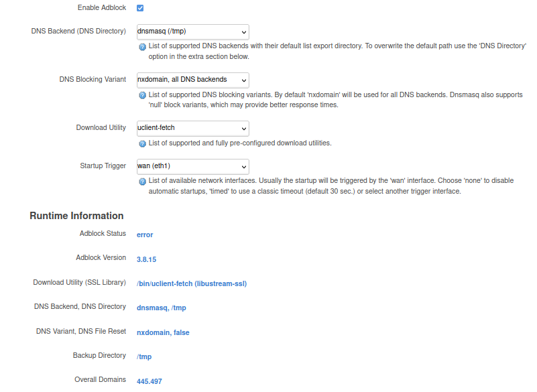
Task: Click the help icon under DNS Blocking Variant
Action: point(143,95)
